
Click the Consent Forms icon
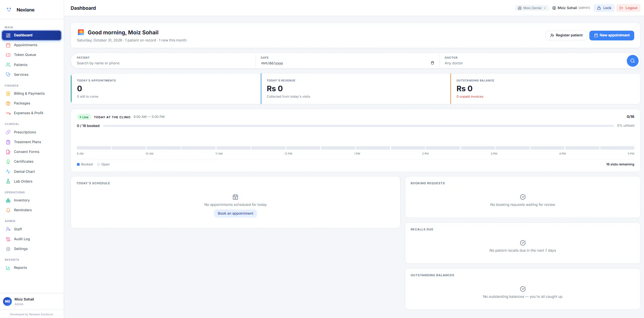8,152
